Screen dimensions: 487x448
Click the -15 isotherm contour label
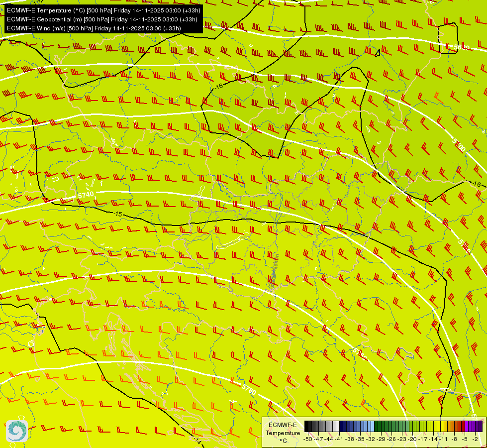(118, 214)
